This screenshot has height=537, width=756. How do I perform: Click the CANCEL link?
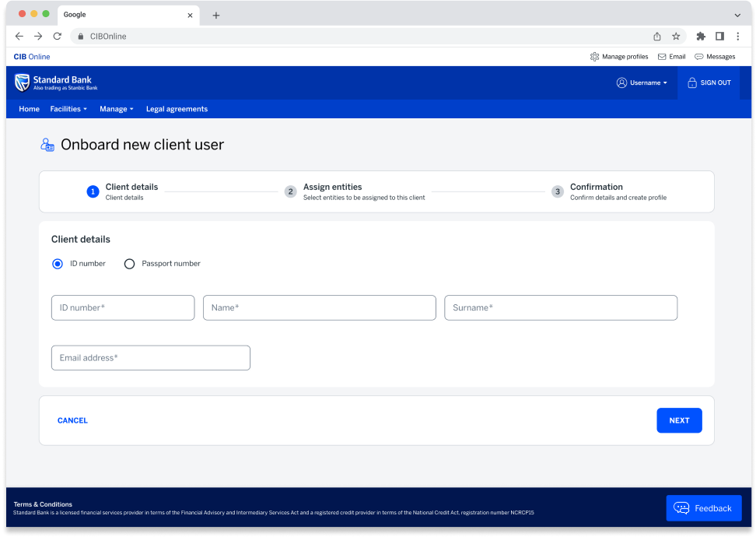(x=72, y=420)
